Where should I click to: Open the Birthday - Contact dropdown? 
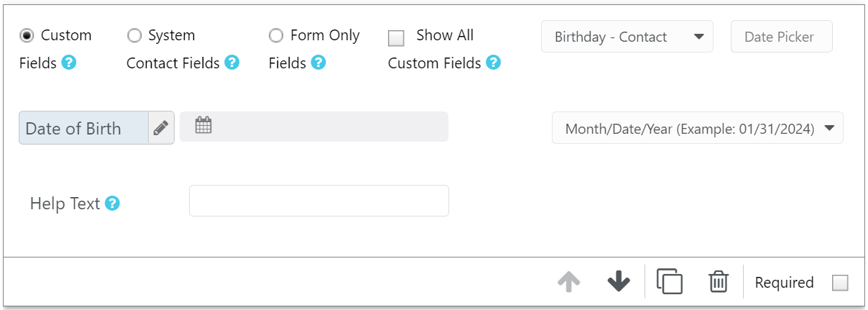pyautogui.click(x=627, y=37)
